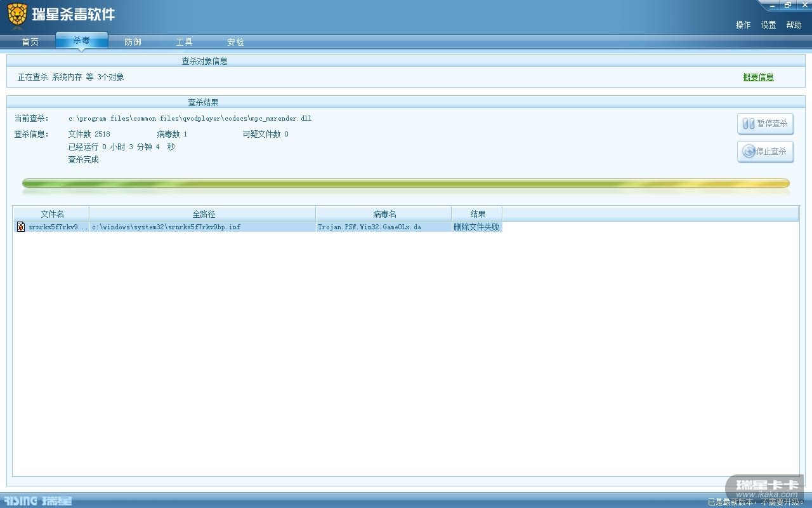
Task: Click the 停止查杀 button
Action: [765, 152]
